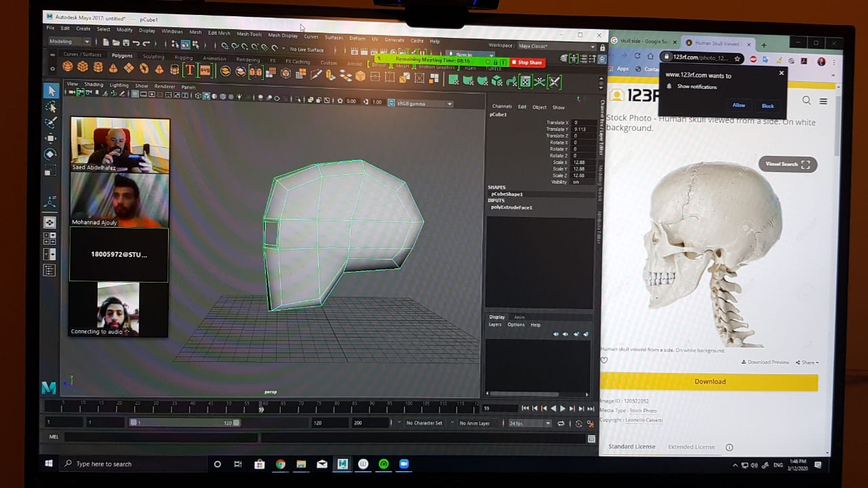Click the polygon Type 'T' shelf icon
868x488 pixels.
point(189,70)
